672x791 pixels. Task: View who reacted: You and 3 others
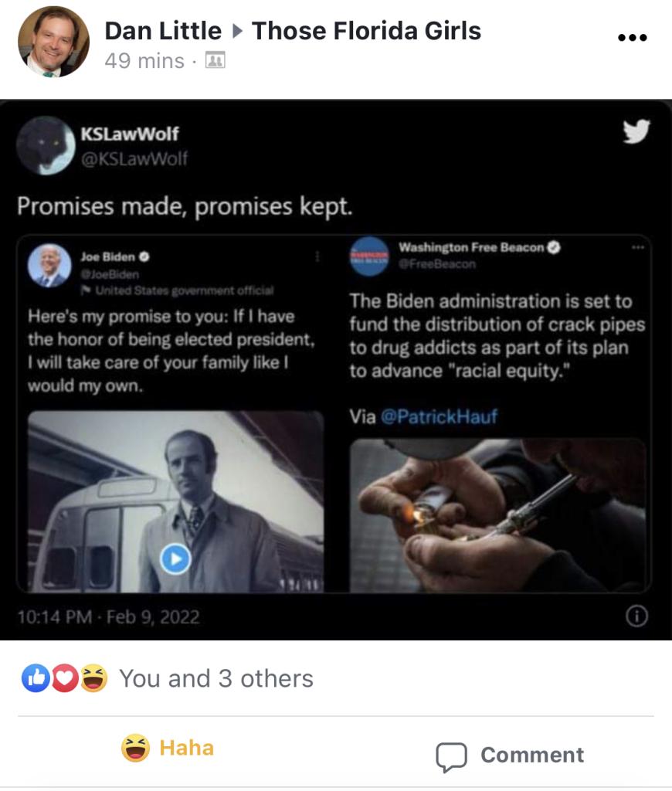[x=216, y=678]
